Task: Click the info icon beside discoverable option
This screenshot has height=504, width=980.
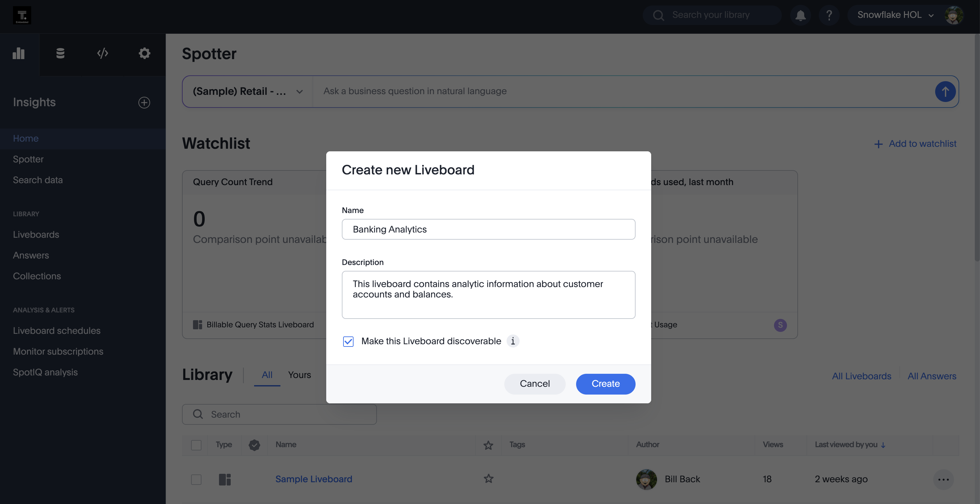Action: 513,341
